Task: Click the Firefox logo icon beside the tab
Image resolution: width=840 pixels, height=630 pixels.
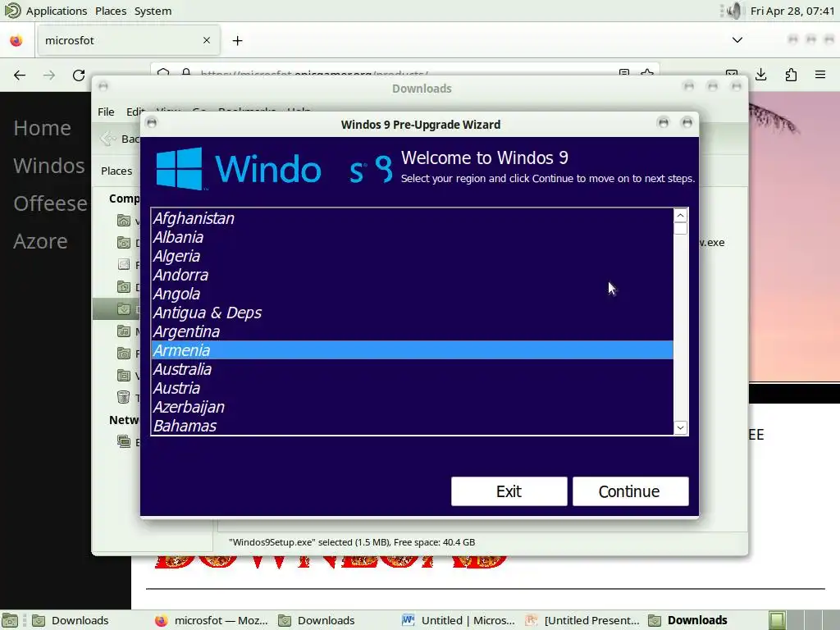Action: pyautogui.click(x=16, y=40)
